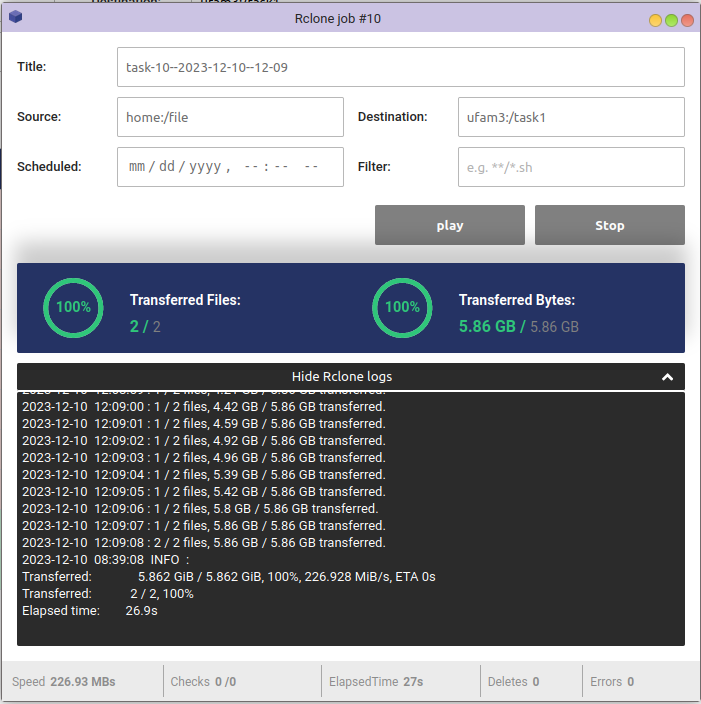The image size is (701, 704).
Task: Click the green maximize window button
Action: click(x=671, y=20)
